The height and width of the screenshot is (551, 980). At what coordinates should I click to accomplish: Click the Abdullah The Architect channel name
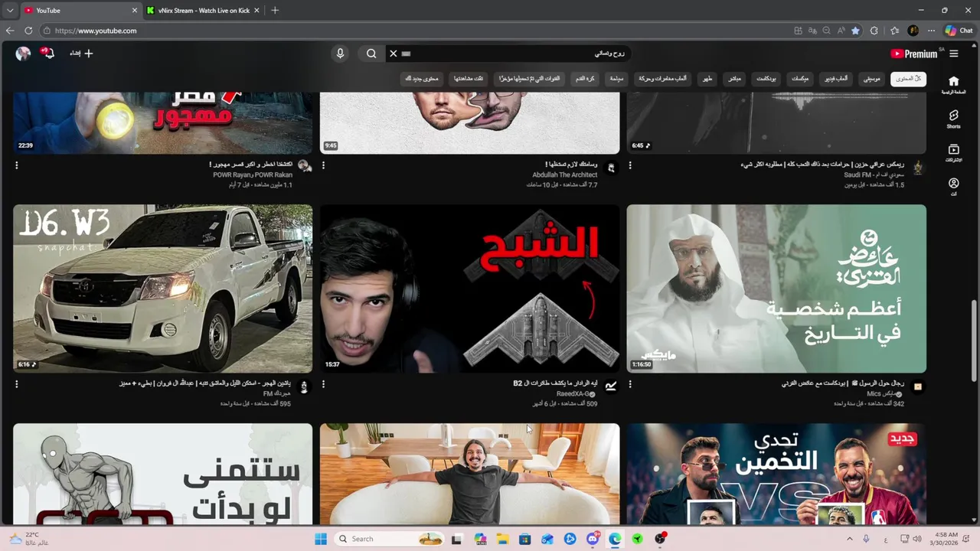[x=564, y=175]
